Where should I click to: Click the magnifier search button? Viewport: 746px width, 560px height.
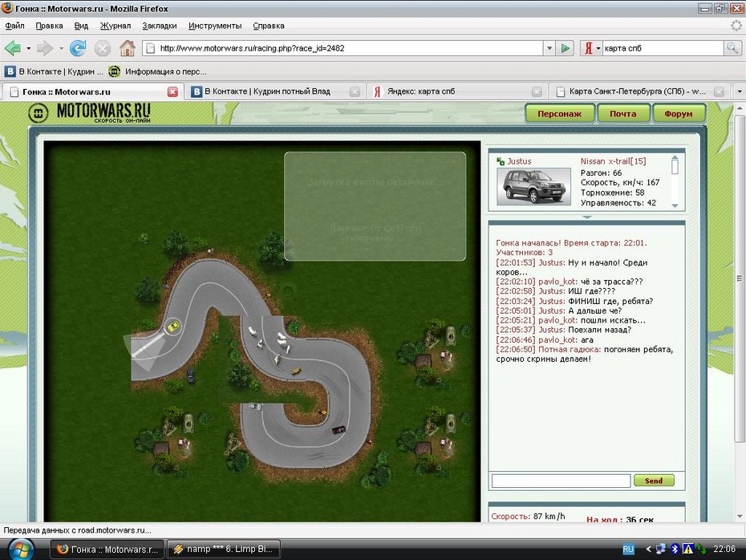click(732, 48)
